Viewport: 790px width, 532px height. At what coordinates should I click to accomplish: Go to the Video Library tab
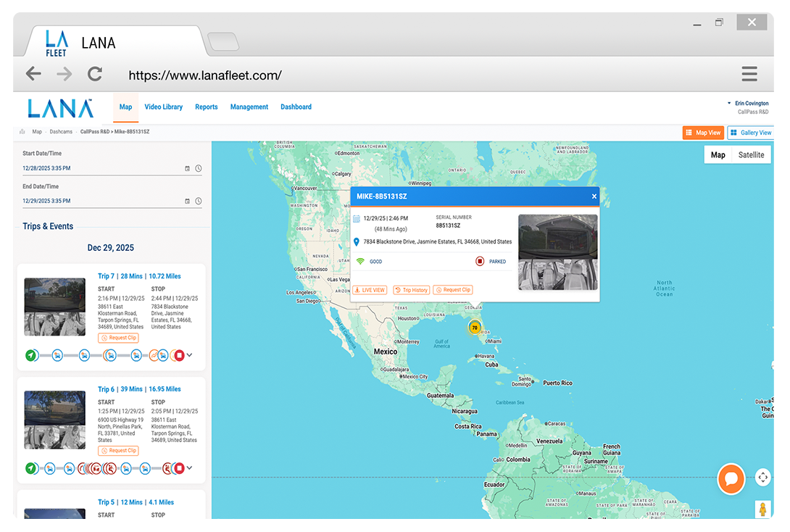click(163, 107)
